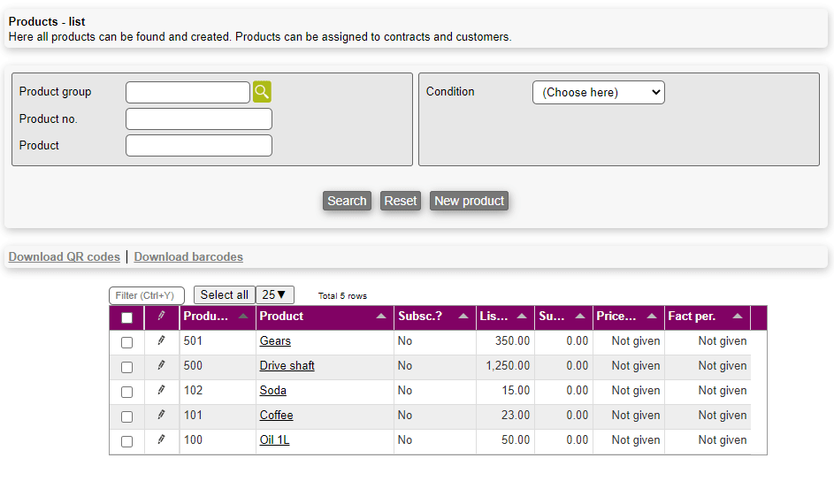Click the edit pencil for Soda row
The height and width of the screenshot is (504, 834).
pos(161,390)
